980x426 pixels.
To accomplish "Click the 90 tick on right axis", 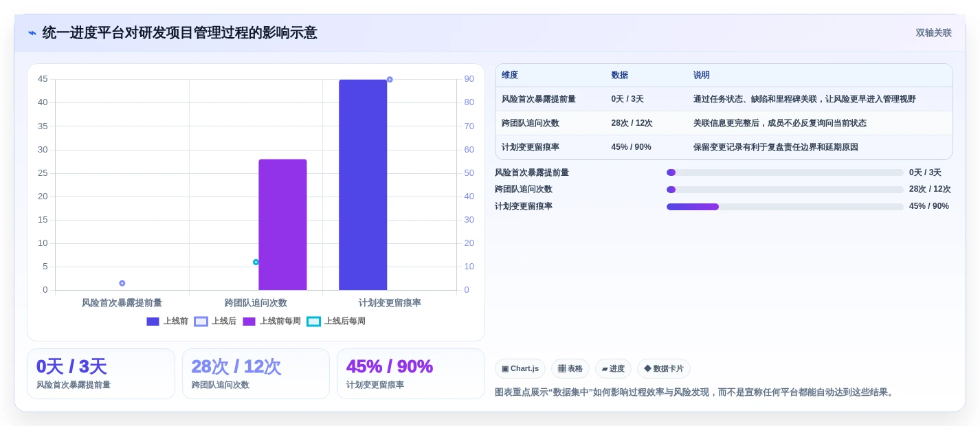I will [x=469, y=79].
